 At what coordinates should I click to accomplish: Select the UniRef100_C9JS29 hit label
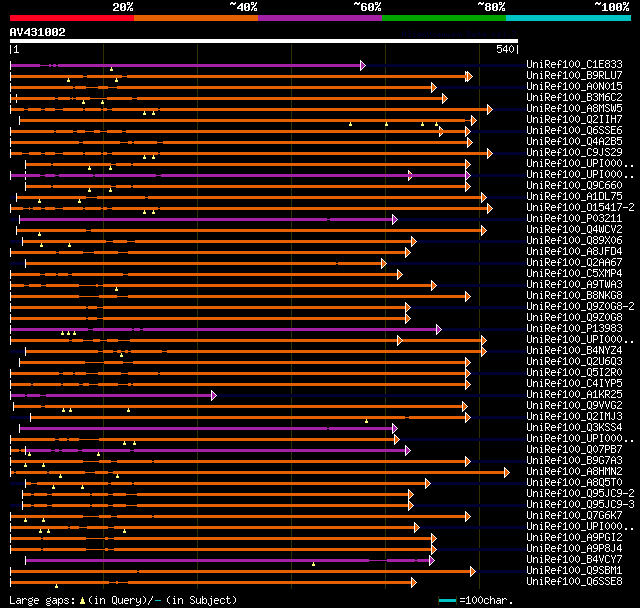574,153
